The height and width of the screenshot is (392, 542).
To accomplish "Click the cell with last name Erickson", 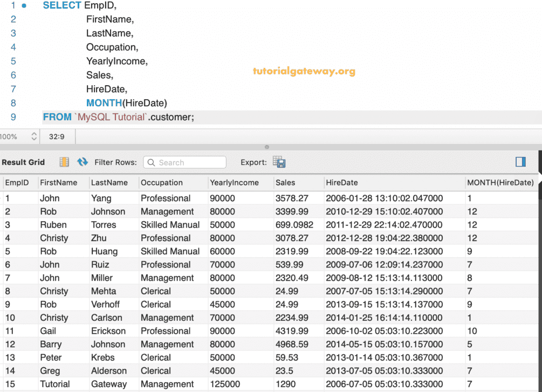I will tap(108, 331).
